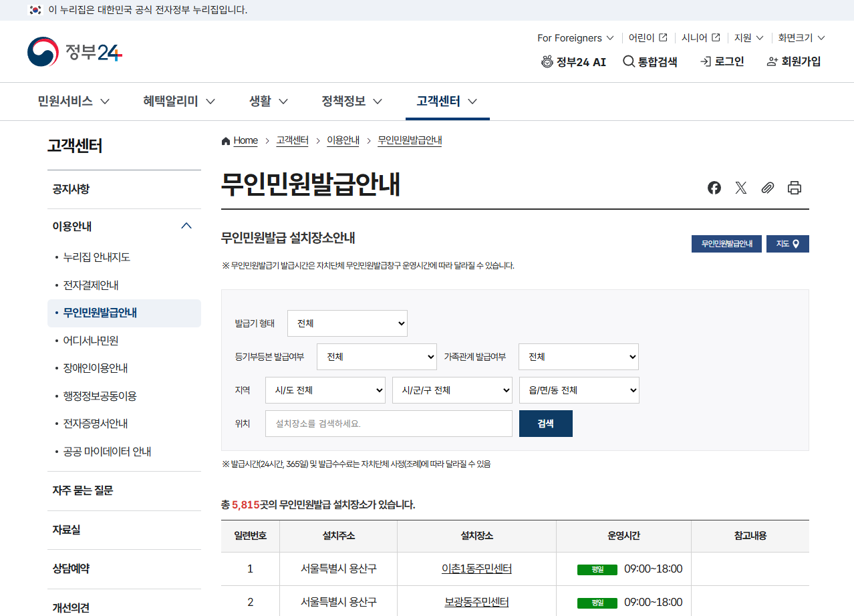Click the paperclip copy-link icon
The image size is (854, 616).
(x=767, y=188)
